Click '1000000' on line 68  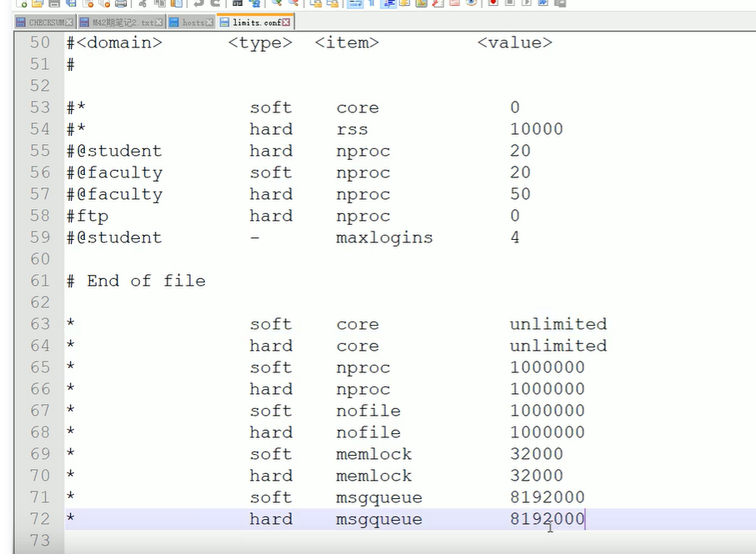pos(548,432)
